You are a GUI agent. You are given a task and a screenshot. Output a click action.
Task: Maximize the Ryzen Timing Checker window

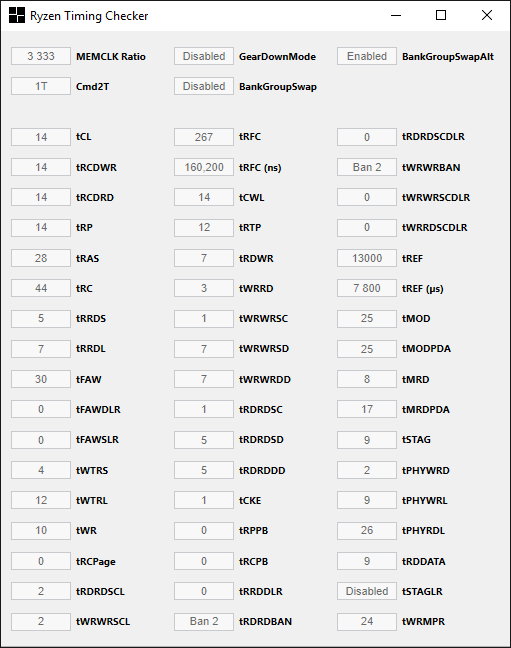[x=441, y=15]
